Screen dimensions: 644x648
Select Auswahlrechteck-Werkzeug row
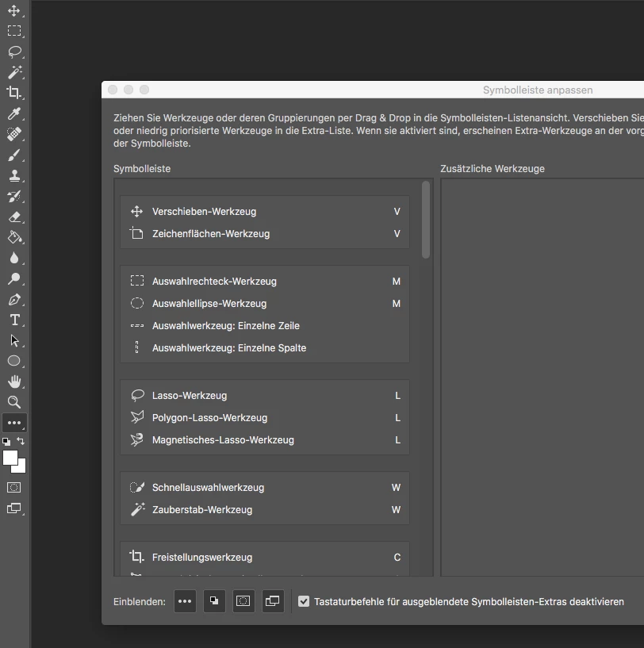pyautogui.click(x=265, y=282)
